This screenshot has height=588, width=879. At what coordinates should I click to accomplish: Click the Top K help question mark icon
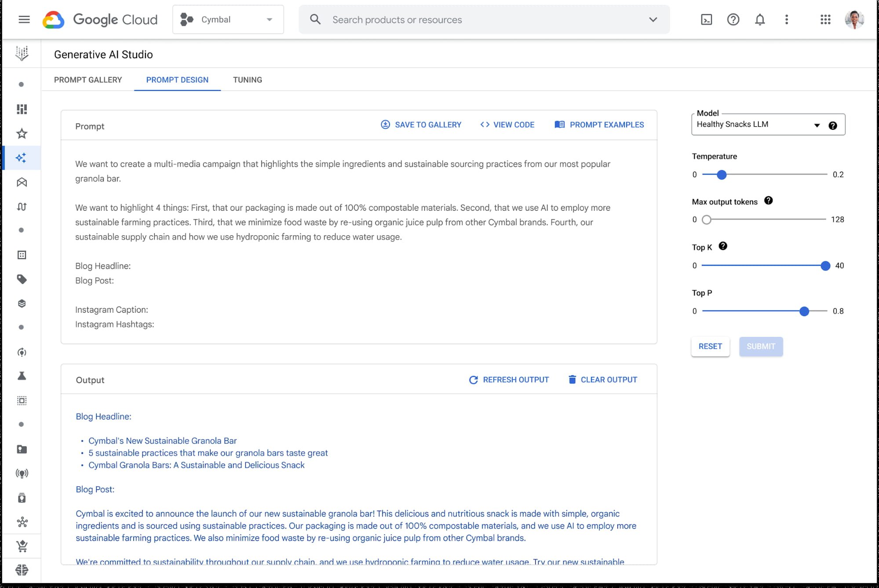722,246
